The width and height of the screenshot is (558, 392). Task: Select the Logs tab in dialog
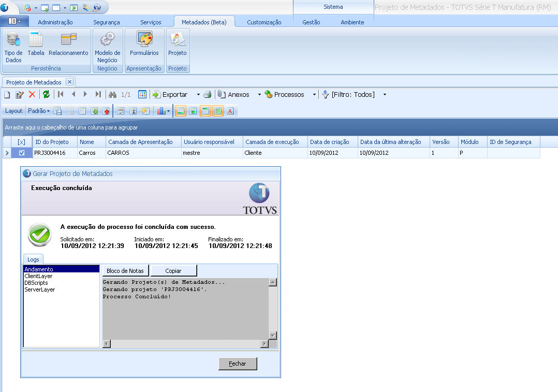point(33,259)
